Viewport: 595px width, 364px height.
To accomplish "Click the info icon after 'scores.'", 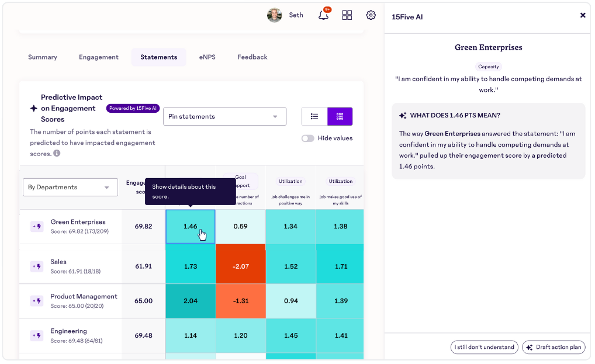I will coord(57,153).
